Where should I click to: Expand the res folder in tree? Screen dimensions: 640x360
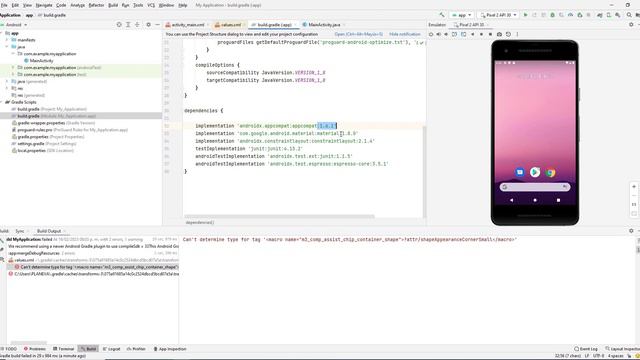7,89
